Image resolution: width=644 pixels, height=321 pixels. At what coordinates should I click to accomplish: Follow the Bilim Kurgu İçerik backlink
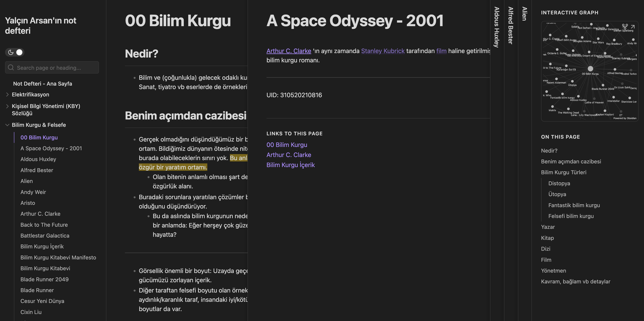290,165
